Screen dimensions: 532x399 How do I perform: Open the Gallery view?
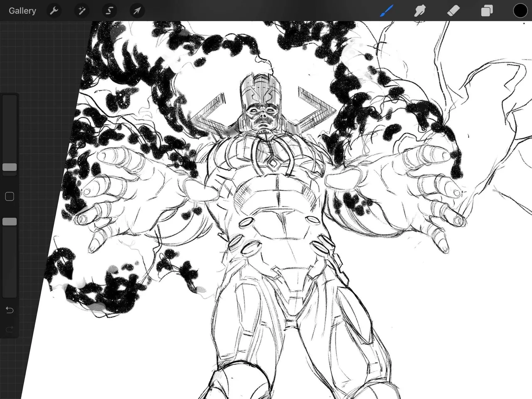pos(22,11)
